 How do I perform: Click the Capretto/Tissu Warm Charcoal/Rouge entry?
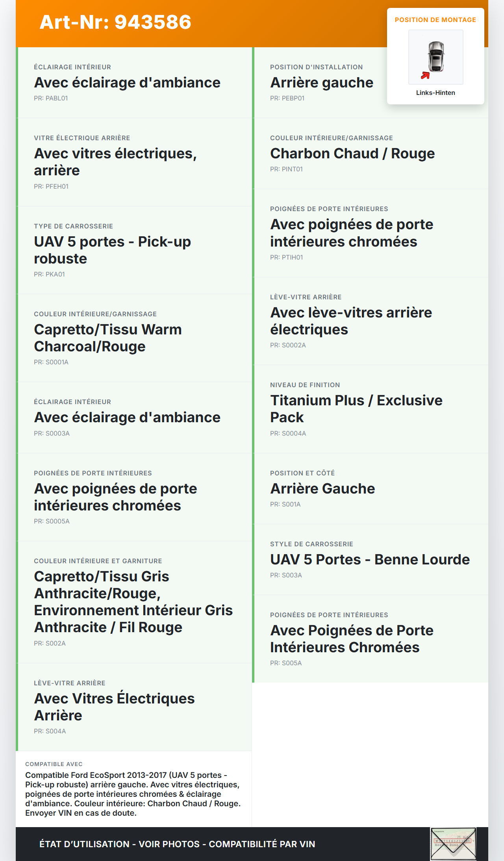(x=107, y=338)
